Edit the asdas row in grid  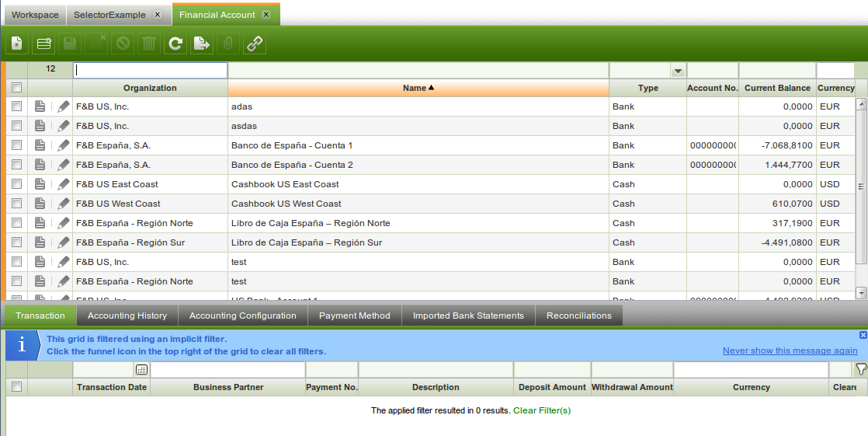[64, 126]
